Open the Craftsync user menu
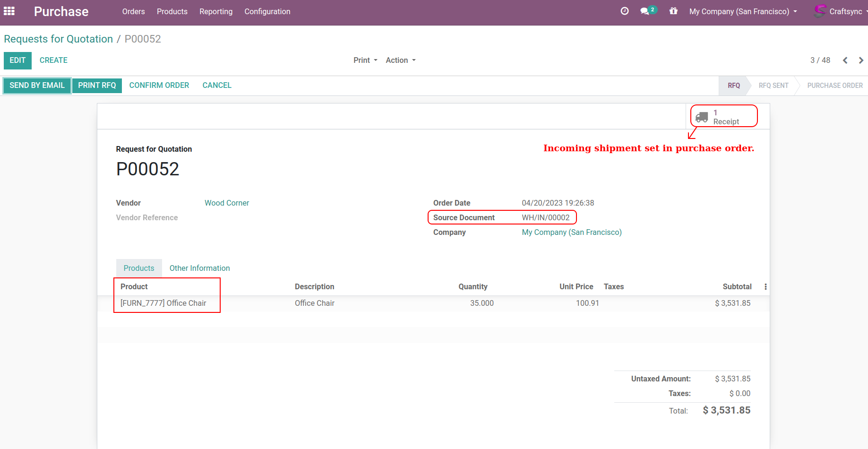 click(841, 11)
